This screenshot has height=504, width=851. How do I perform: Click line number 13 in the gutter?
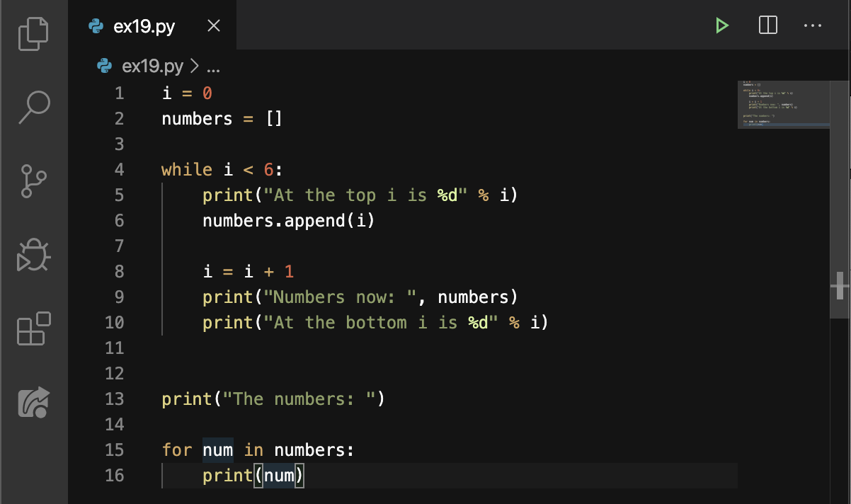click(115, 399)
